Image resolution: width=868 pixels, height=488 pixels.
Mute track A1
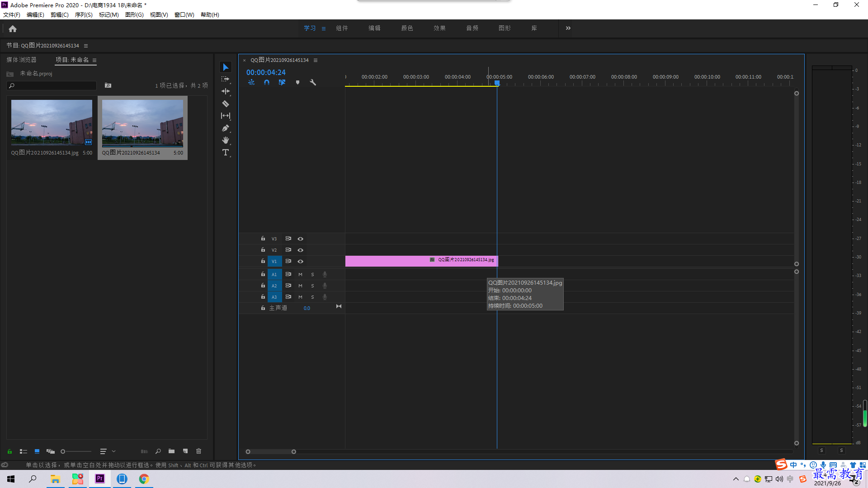(300, 274)
